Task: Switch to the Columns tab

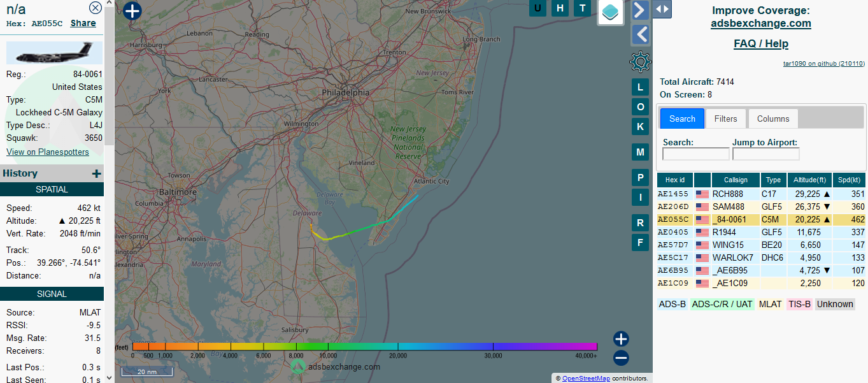Action: tap(773, 119)
